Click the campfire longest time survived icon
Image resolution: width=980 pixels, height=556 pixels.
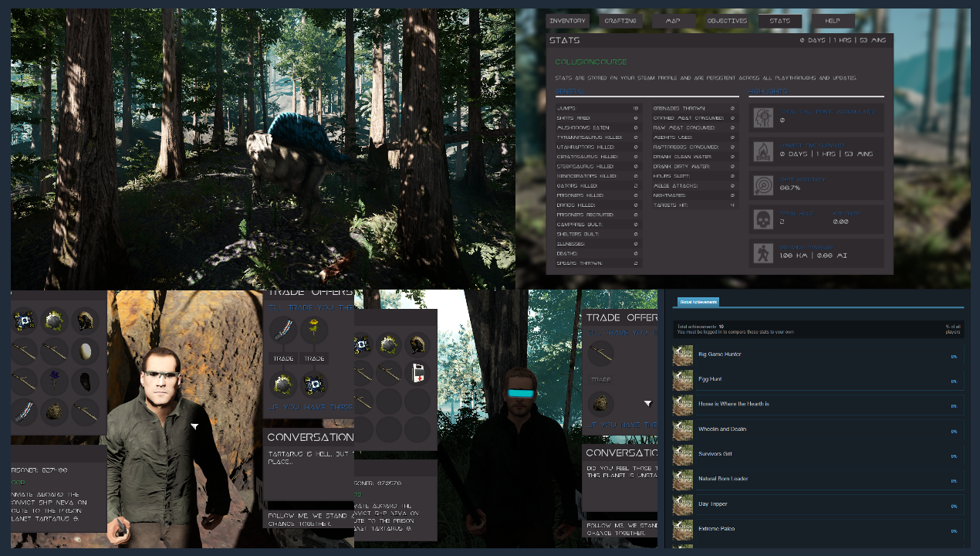[763, 151]
